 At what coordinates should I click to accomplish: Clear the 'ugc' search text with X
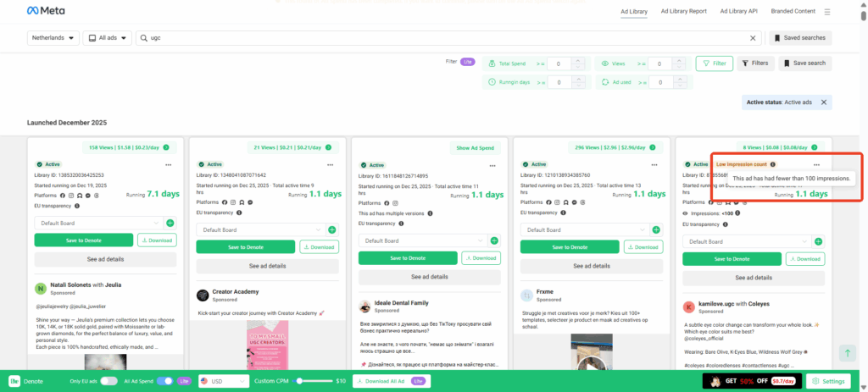pos(753,38)
